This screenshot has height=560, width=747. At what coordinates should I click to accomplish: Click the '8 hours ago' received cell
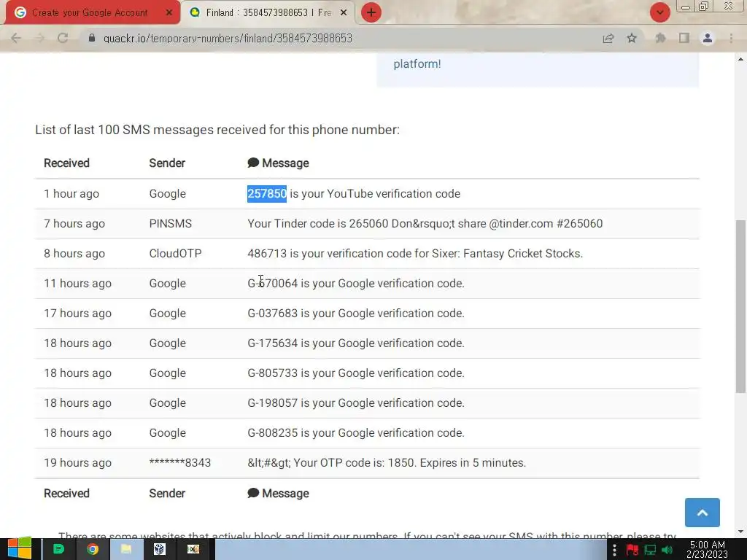[74, 253]
